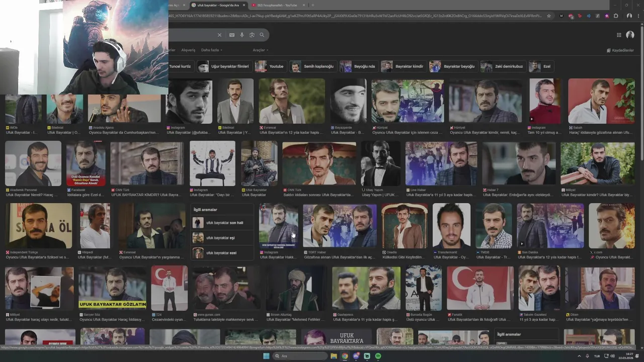Switch to the 'Alışveriş' search tab
This screenshot has width=644, height=362.
188,50
